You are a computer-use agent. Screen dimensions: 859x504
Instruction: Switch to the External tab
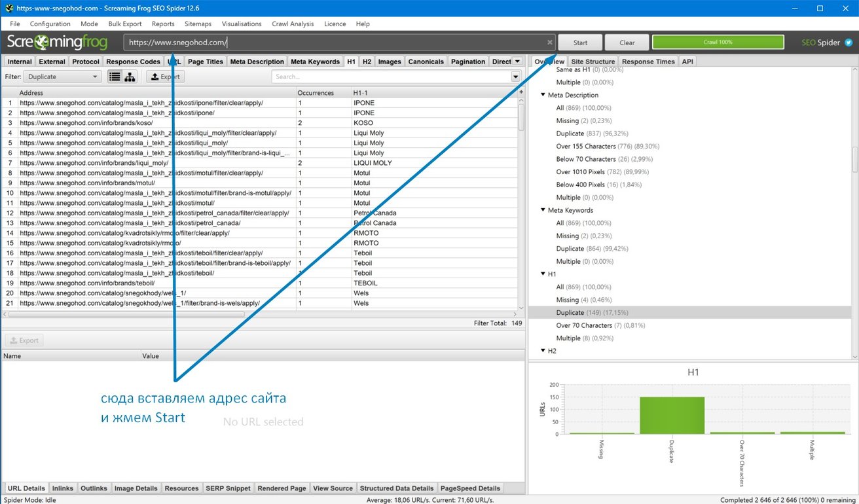coord(52,62)
